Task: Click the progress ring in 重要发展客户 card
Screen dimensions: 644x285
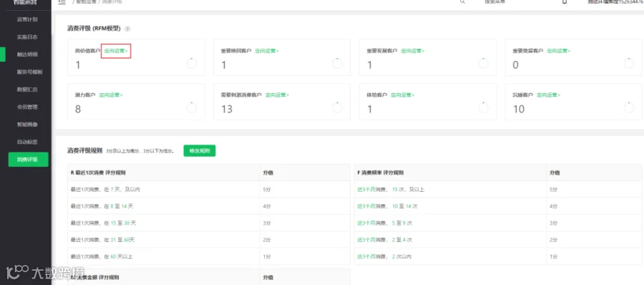Action: point(484,63)
